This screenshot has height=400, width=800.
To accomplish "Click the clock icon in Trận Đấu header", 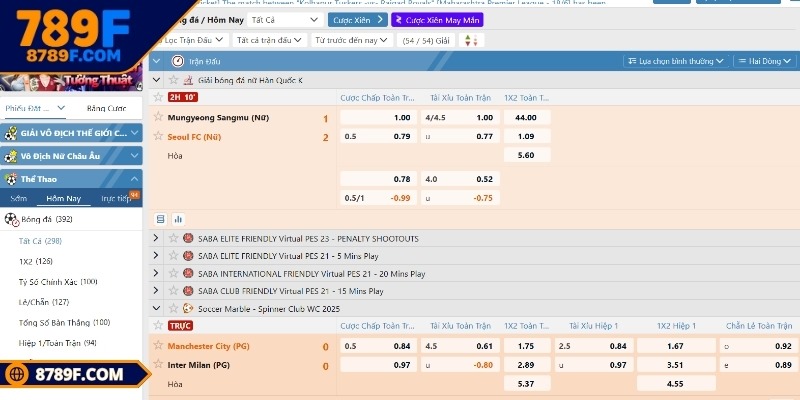I will (x=178, y=61).
